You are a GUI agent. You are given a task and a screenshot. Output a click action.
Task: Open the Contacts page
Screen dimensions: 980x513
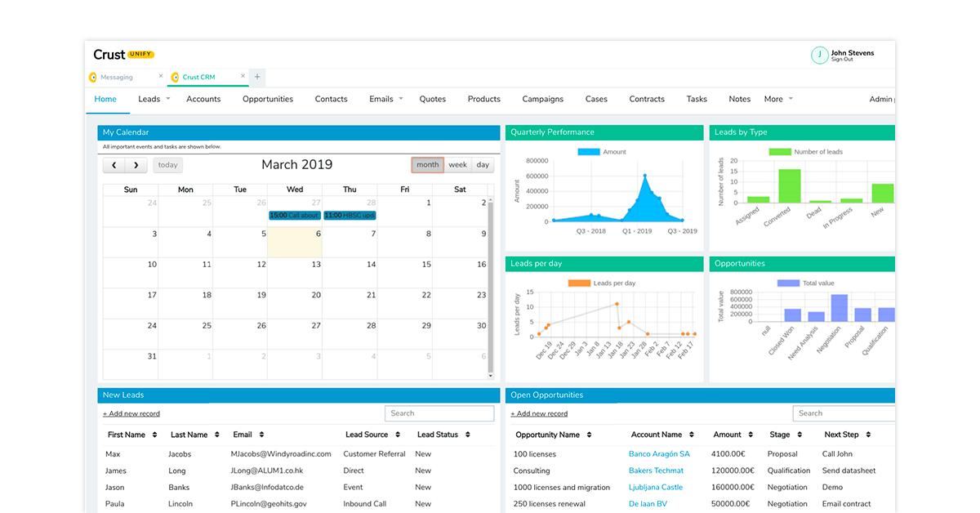tap(331, 99)
